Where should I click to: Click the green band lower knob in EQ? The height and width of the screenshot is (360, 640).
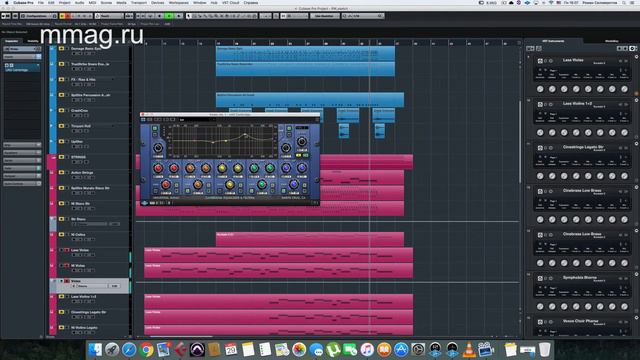tap(262, 185)
